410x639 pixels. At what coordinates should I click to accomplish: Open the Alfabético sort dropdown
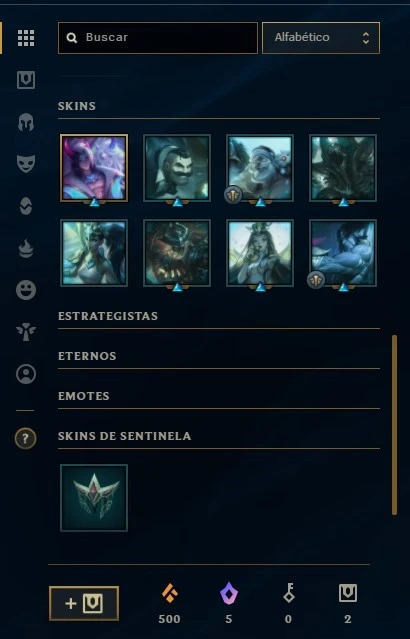click(x=321, y=38)
